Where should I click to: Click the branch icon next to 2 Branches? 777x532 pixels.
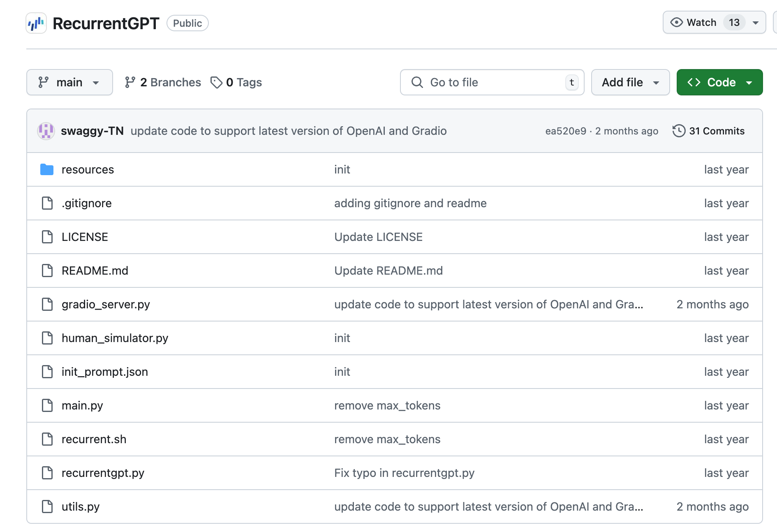tap(130, 82)
